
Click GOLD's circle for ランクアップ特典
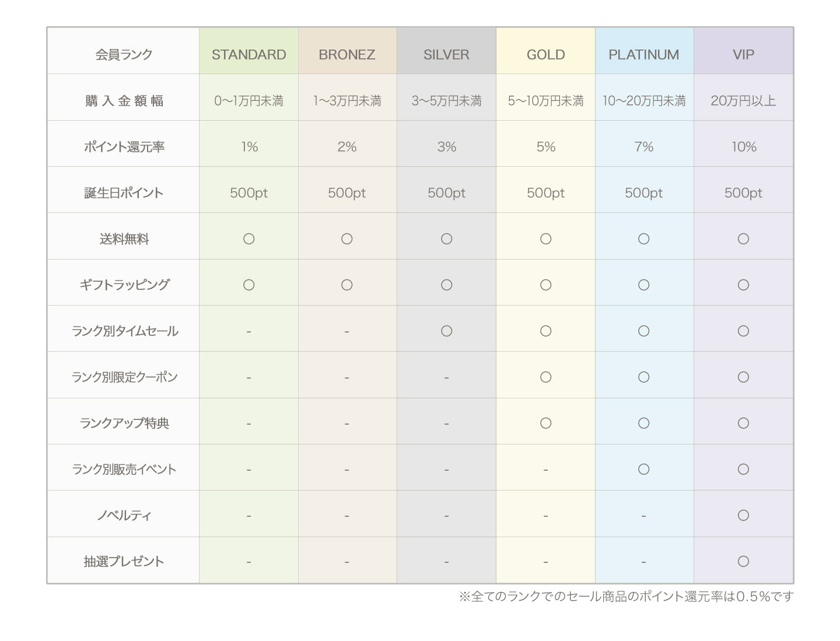click(545, 423)
